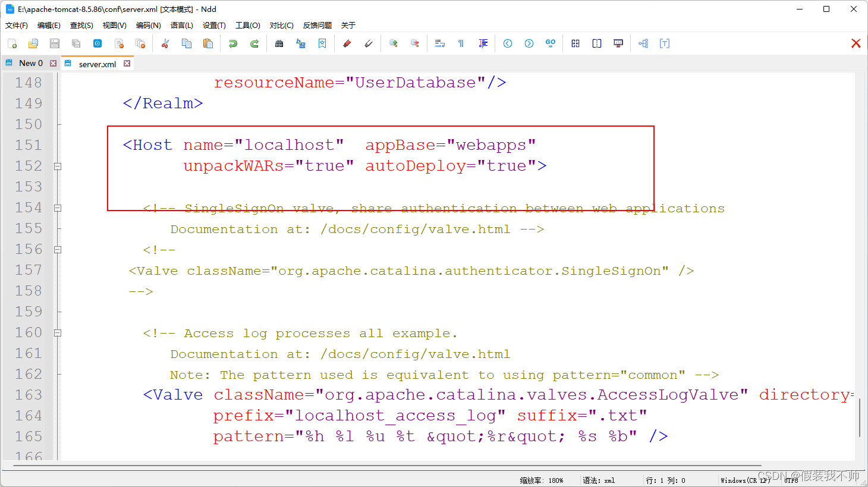
Task: Open the 编辑(E) menu
Action: 49,26
